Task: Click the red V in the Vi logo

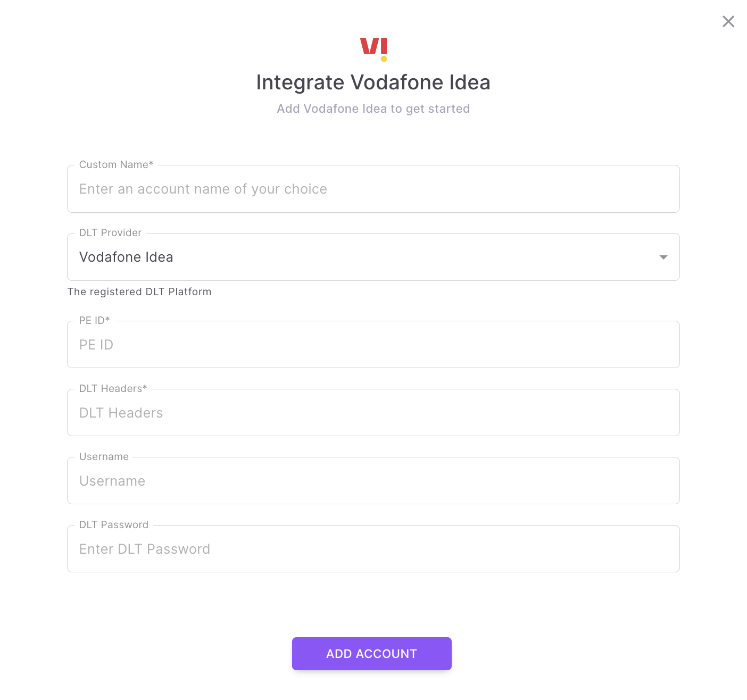Action: pos(369,46)
